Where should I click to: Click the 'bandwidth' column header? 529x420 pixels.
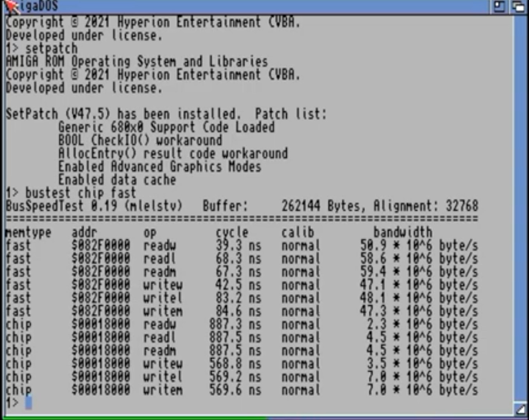click(x=403, y=233)
